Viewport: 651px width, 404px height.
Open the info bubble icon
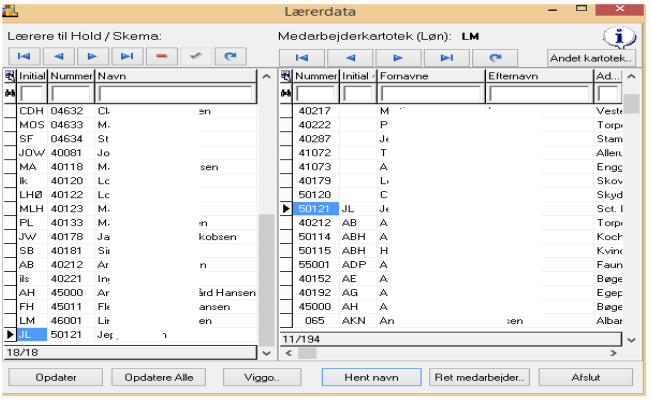pos(619,37)
